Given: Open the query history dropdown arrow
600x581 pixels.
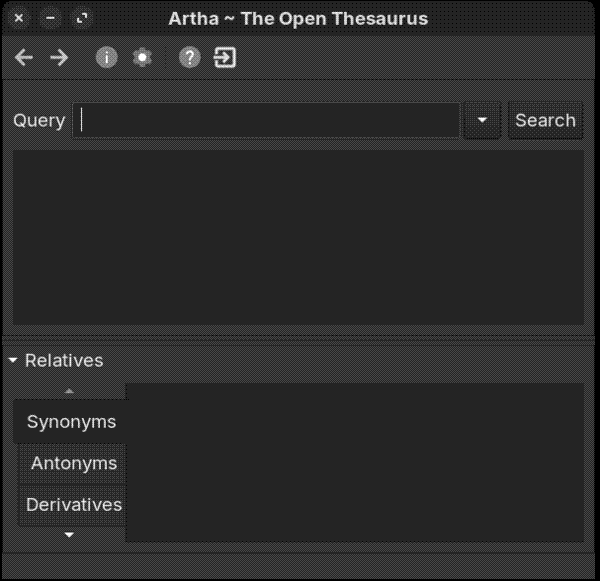Looking at the screenshot, I should pyautogui.click(x=482, y=120).
